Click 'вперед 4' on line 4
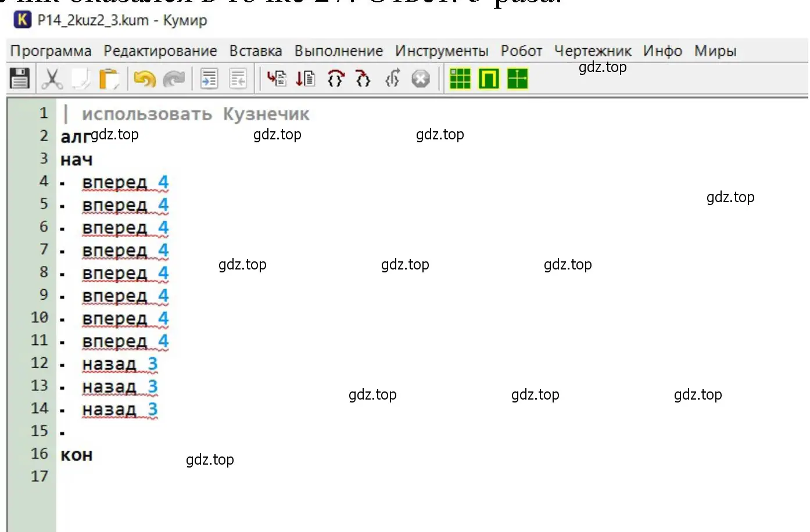810x532 pixels. click(x=126, y=182)
